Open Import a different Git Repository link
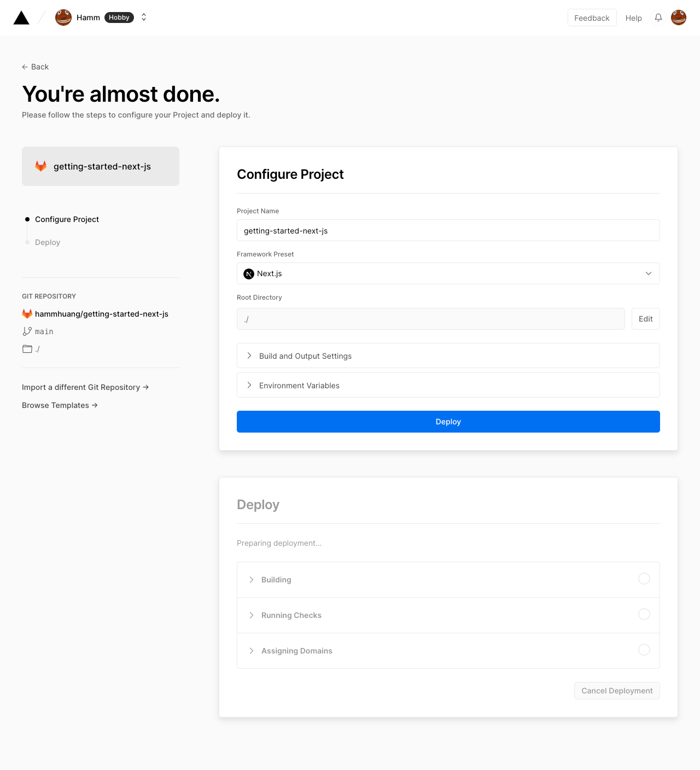This screenshot has height=770, width=700. pyautogui.click(x=85, y=387)
